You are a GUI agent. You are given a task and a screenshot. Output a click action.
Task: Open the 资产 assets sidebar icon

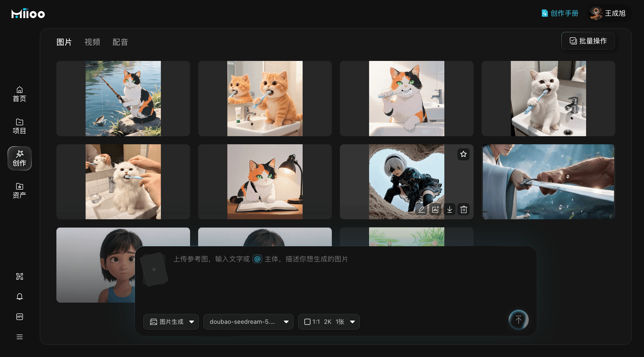19,191
